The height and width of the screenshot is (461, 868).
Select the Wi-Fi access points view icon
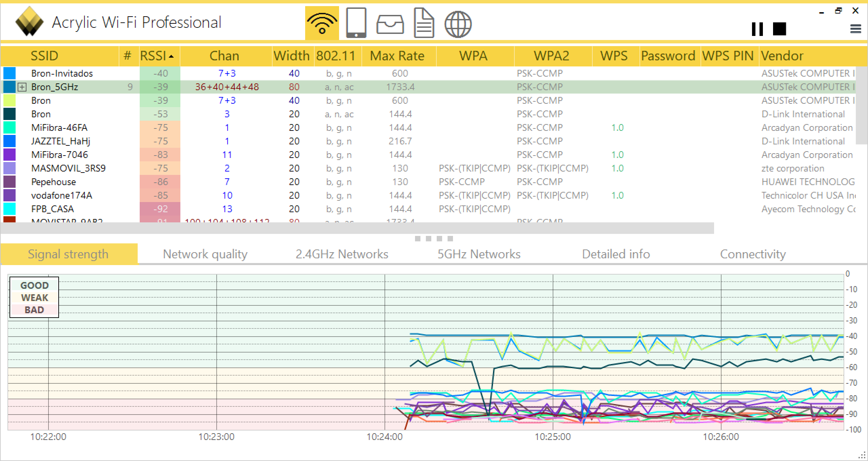point(322,23)
